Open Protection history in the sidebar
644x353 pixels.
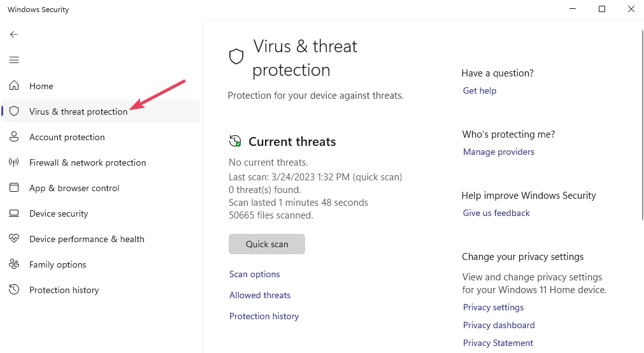pos(64,290)
